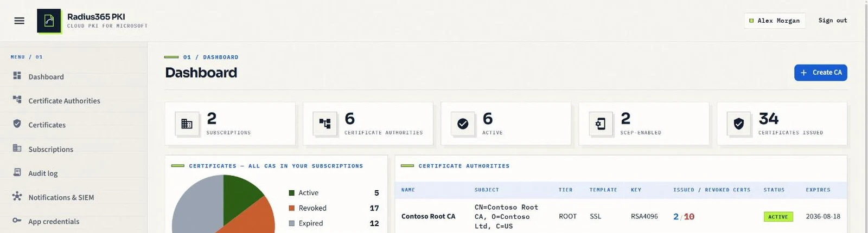Click the Expired count 12

[374, 223]
